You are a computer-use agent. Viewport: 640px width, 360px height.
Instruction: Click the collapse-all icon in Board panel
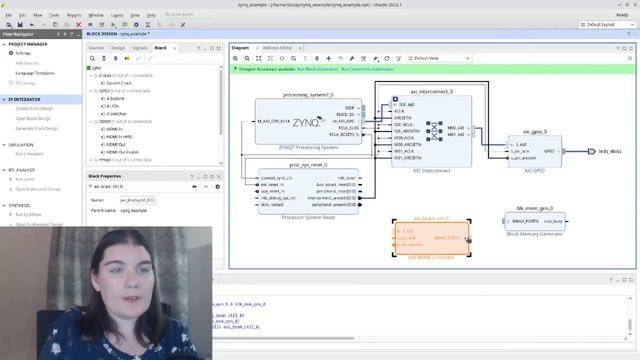click(104, 58)
